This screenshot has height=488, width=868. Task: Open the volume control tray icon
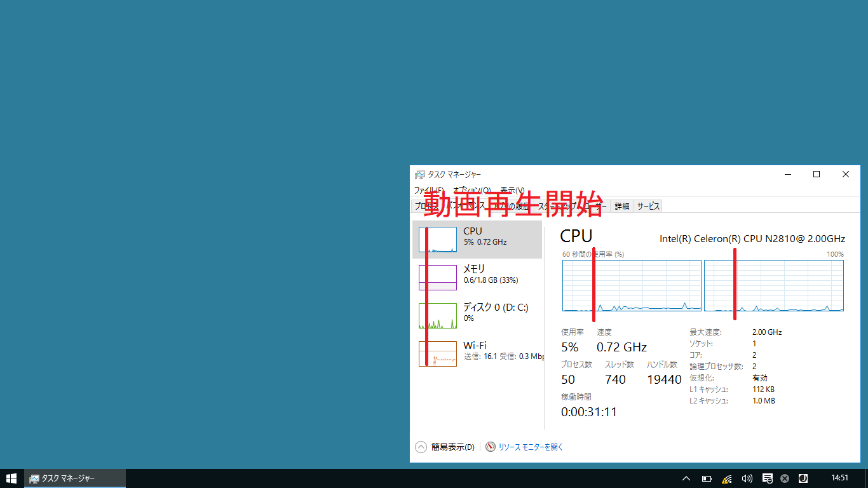pyautogui.click(x=747, y=478)
